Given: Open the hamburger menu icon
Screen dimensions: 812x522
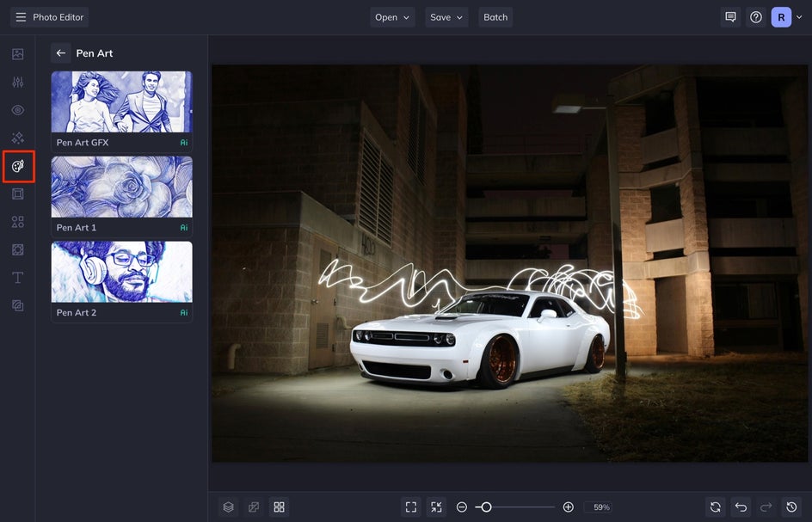Looking at the screenshot, I should [21, 17].
